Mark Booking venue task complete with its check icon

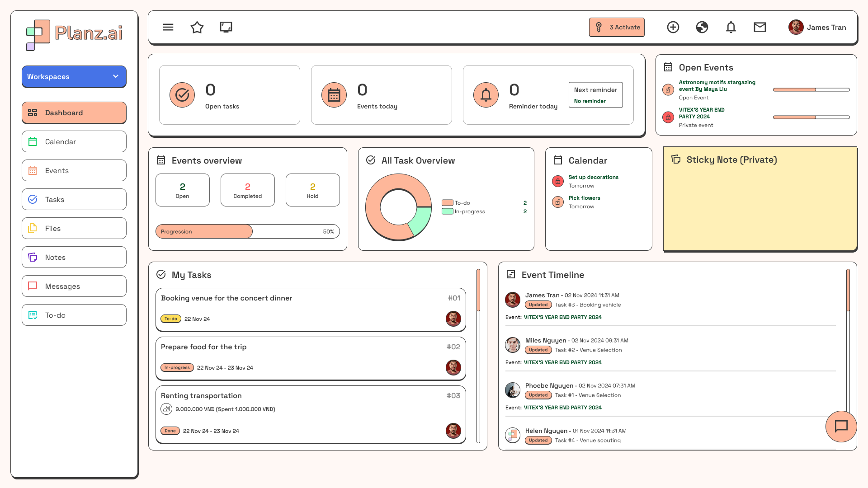click(170, 319)
